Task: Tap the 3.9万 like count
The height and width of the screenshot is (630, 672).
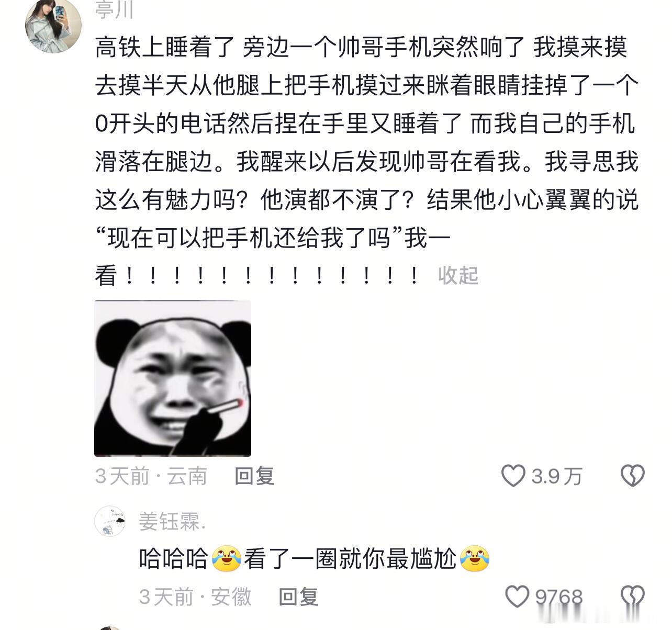Action: [x=557, y=476]
